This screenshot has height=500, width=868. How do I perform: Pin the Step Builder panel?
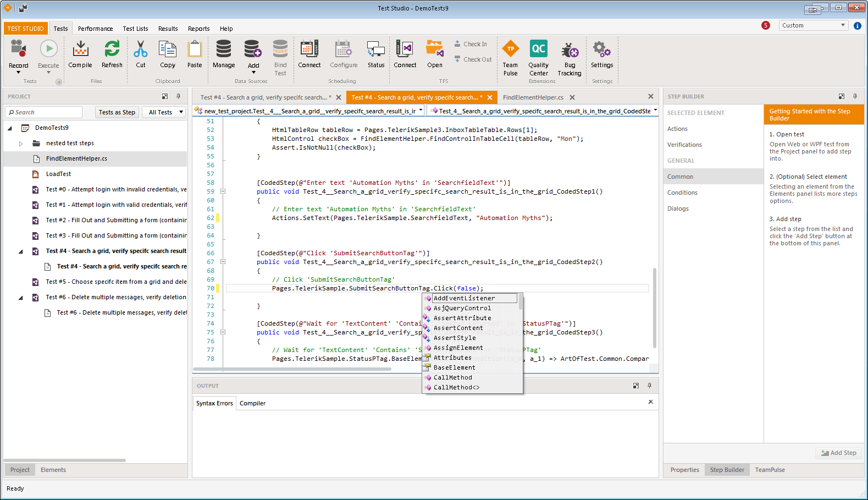[x=855, y=96]
